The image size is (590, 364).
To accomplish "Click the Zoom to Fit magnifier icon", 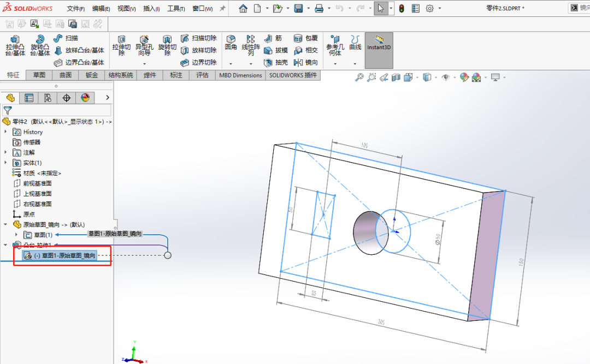I will 359,77.
